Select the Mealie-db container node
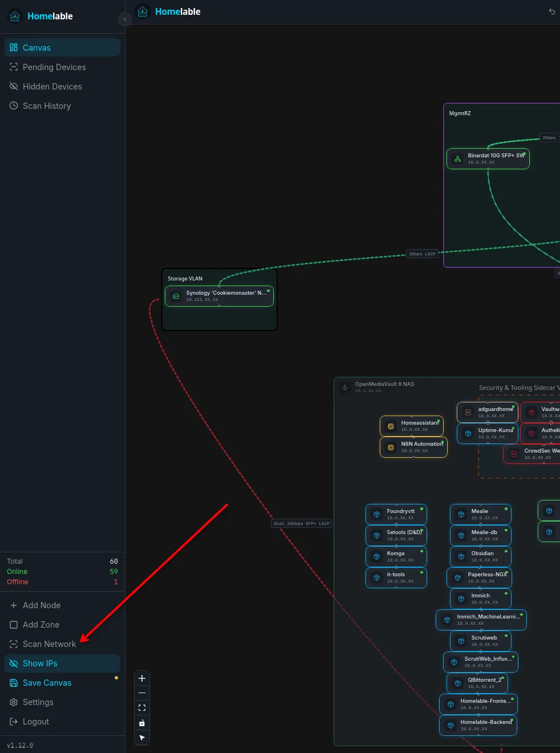This screenshot has height=753, width=560. coord(481,535)
